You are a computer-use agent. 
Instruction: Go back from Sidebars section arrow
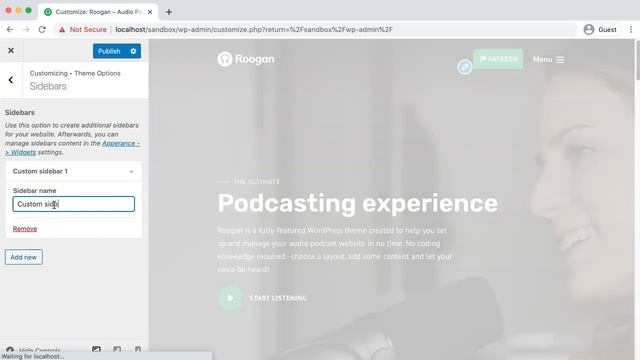pyautogui.click(x=11, y=80)
